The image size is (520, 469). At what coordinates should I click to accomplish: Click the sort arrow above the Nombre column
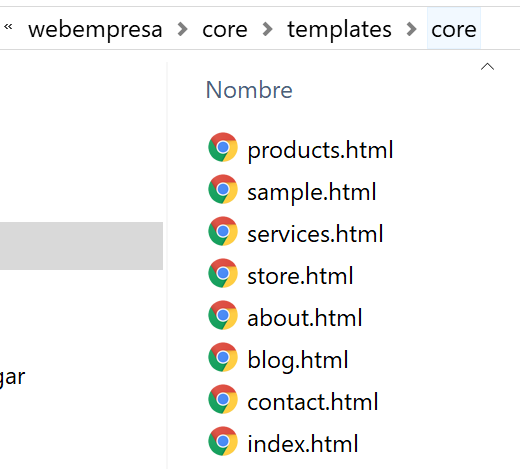tap(487, 67)
